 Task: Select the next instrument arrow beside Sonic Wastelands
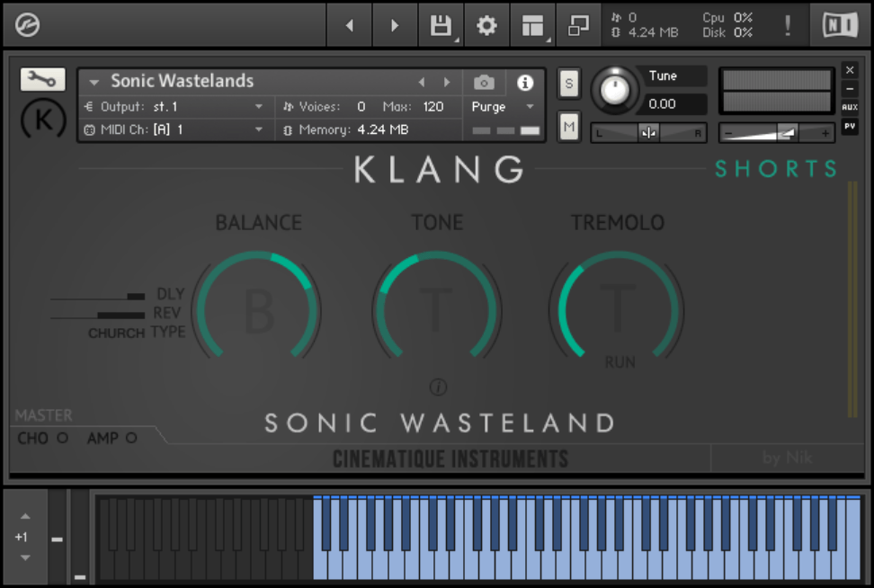click(x=447, y=83)
